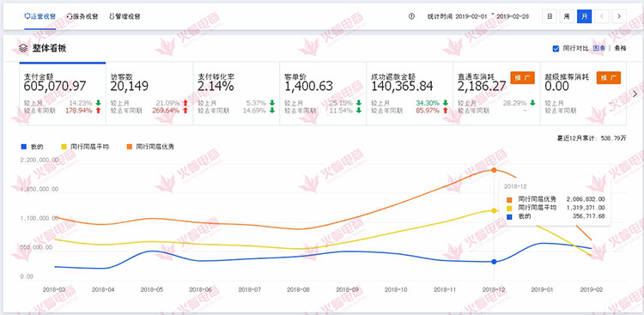The width and height of the screenshot is (644, 315).
Task: Click x-axis label 2018-08
Action: click(299, 289)
